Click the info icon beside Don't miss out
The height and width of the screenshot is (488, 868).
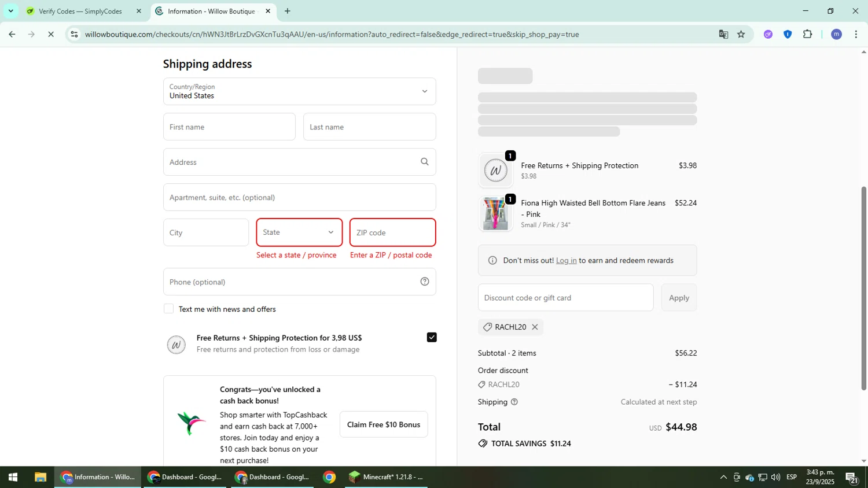point(492,261)
